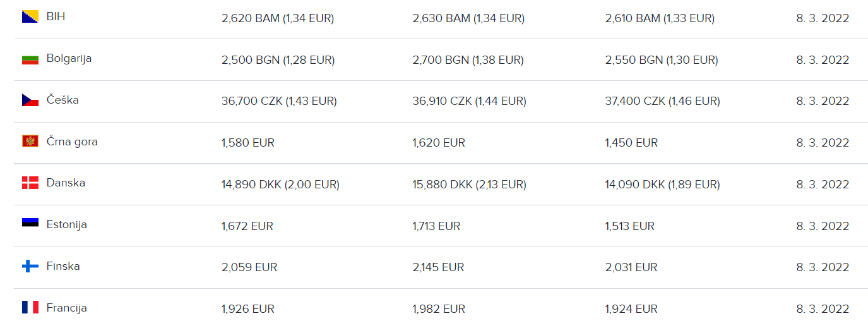The image size is (868, 328).
Task: Click the Estonian flag icon
Action: 30,224
